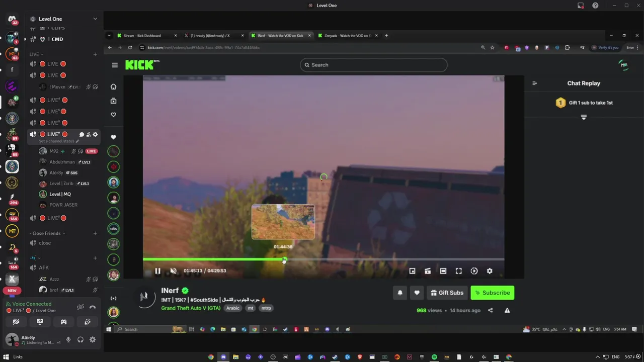
Task: Open Discord user settings gear
Action: click(x=93, y=340)
